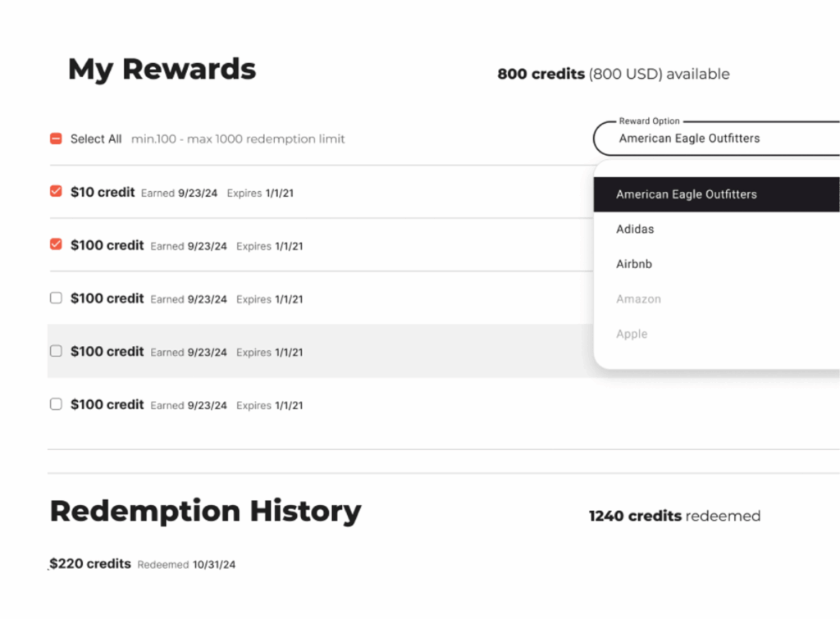Screen dimensions: 840x619
Task: Click the My Rewards heading
Action: [161, 69]
